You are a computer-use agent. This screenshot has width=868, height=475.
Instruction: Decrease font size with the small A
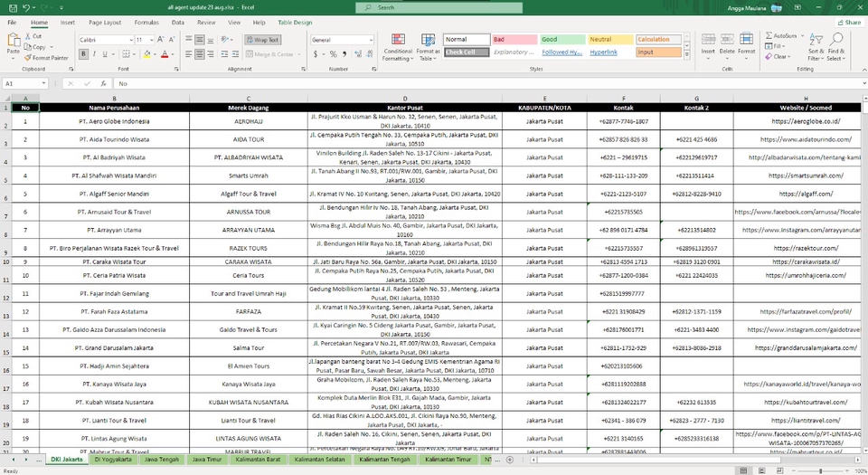(172, 40)
